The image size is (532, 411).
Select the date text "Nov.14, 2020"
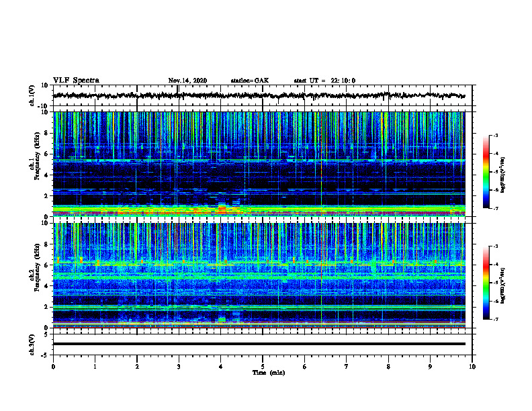click(187, 81)
